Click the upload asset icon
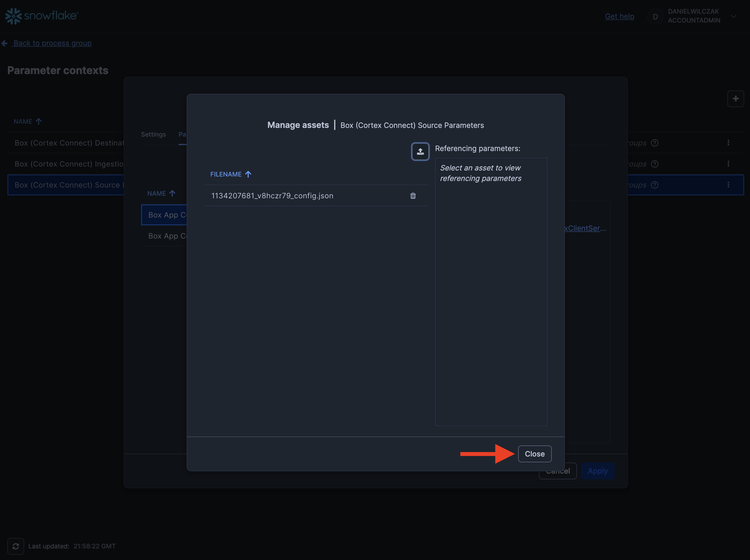 (420, 152)
